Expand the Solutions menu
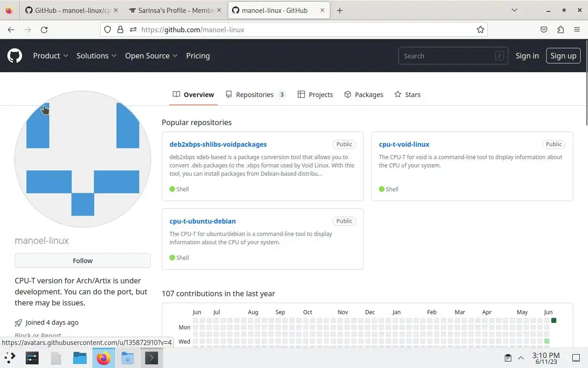588x368 pixels. pyautogui.click(x=96, y=56)
